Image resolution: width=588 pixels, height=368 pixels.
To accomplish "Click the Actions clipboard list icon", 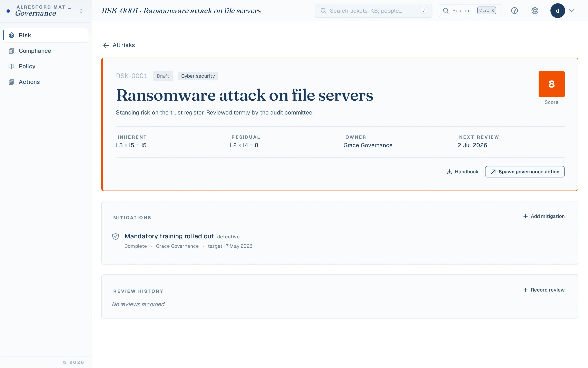I will pos(11,82).
